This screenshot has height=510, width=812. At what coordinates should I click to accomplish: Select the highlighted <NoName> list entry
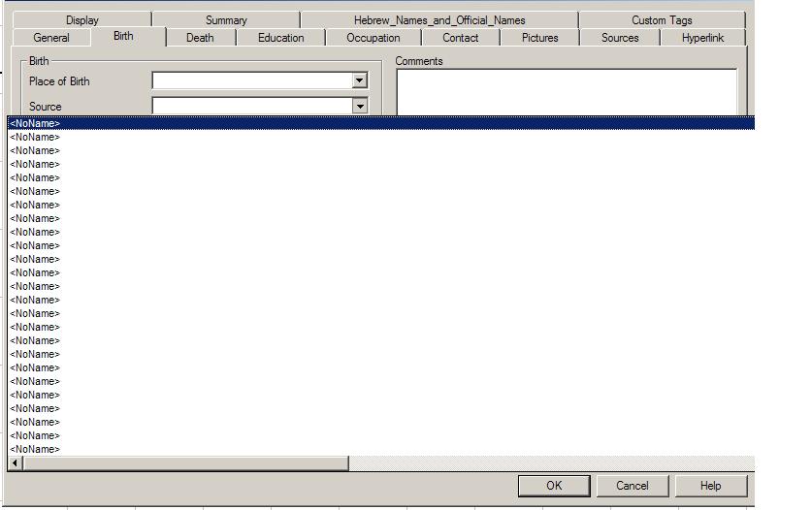pyautogui.click(x=35, y=123)
